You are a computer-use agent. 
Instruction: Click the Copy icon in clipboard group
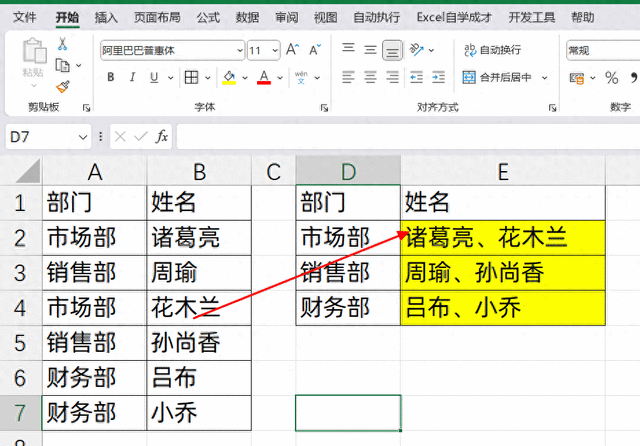(x=62, y=65)
